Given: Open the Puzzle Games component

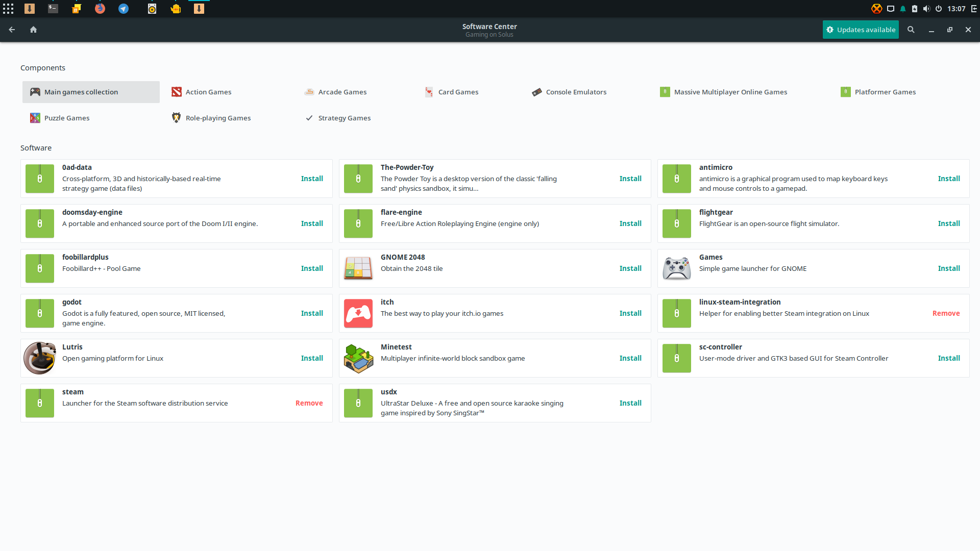Looking at the screenshot, I should point(60,118).
